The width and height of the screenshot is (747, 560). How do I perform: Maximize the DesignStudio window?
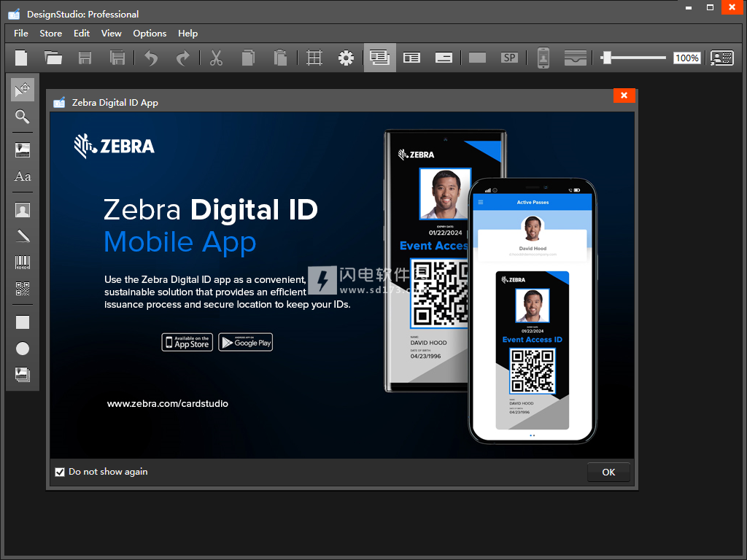click(x=710, y=7)
